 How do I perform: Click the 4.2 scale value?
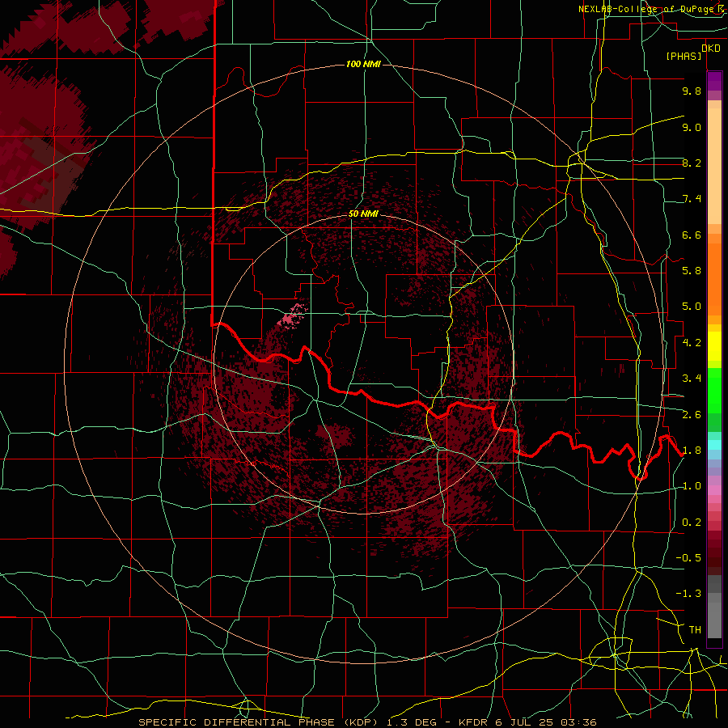692,343
